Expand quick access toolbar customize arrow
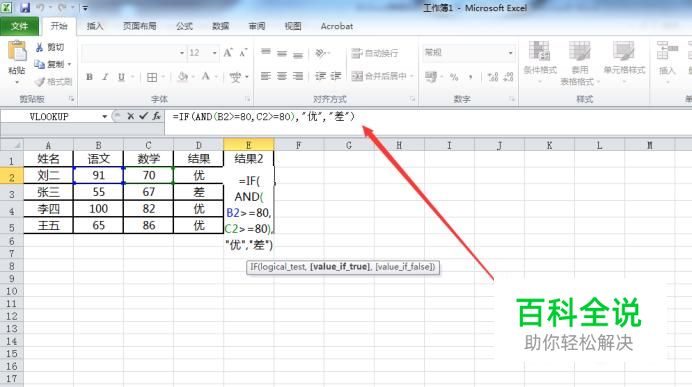Screen dimensions: 692x387 [x=85, y=8]
